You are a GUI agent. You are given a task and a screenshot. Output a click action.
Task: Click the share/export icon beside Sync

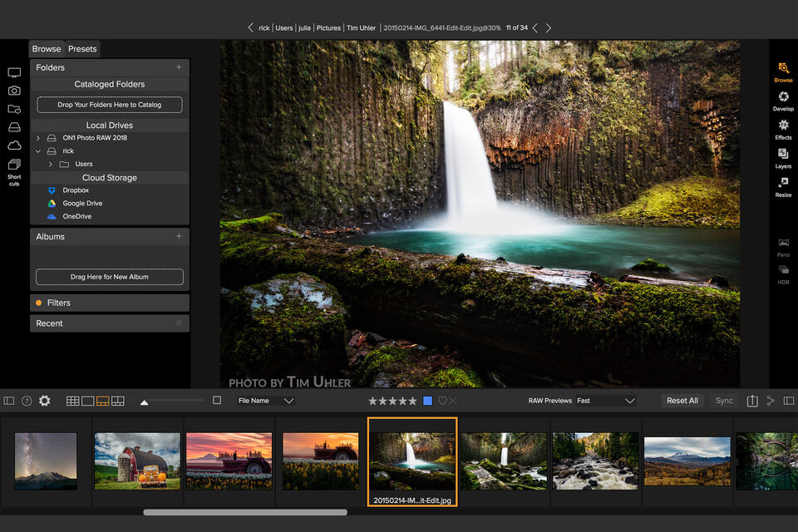[752, 401]
